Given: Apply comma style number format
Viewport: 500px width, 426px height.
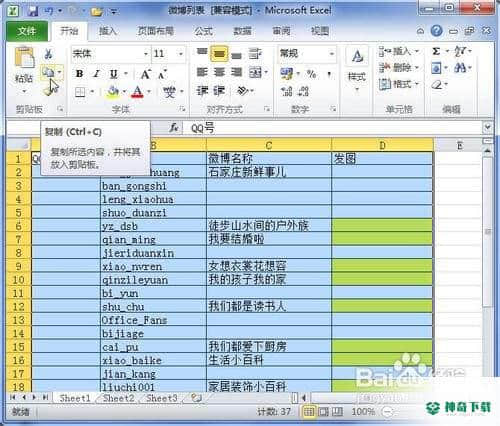Looking at the screenshot, I should click(x=329, y=74).
